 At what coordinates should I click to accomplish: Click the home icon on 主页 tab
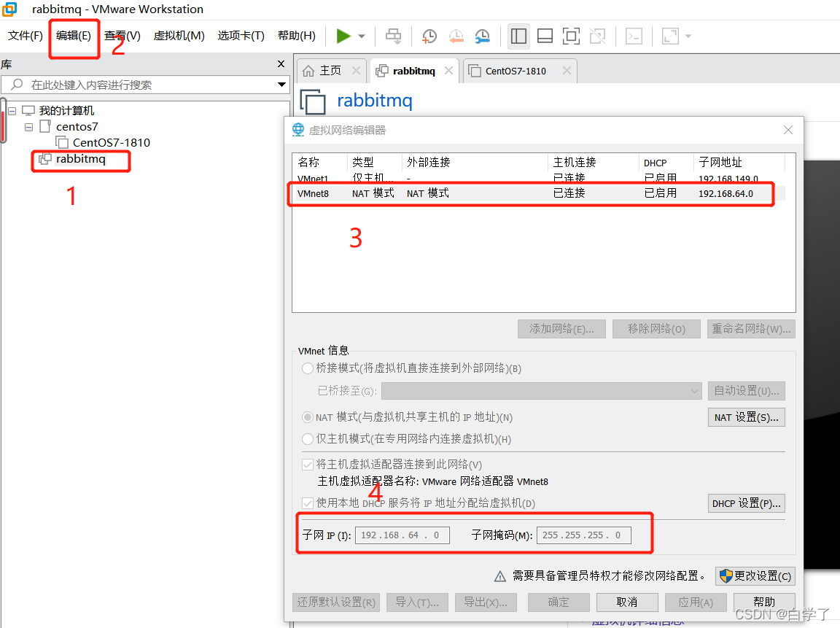pos(308,71)
